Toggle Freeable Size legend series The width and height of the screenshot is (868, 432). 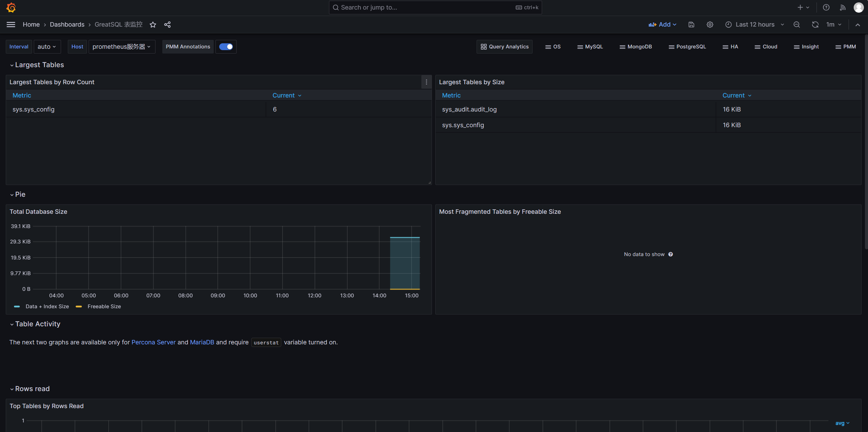click(x=104, y=307)
